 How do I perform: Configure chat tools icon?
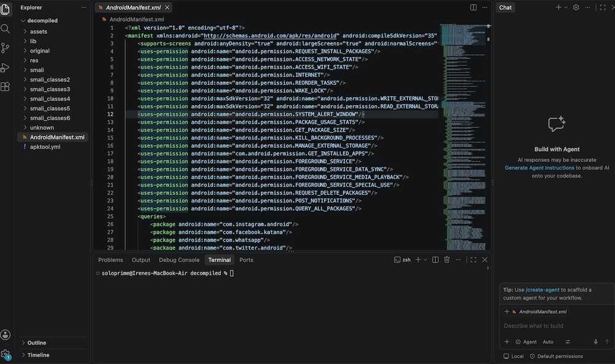(x=568, y=342)
